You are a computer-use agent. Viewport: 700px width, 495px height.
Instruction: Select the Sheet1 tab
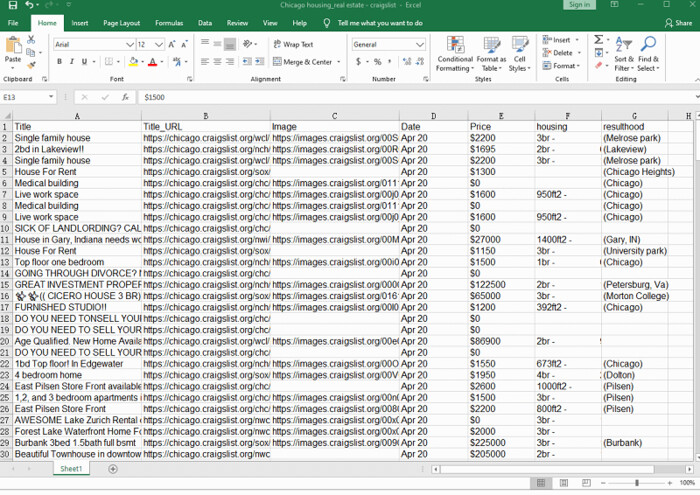[x=71, y=469]
